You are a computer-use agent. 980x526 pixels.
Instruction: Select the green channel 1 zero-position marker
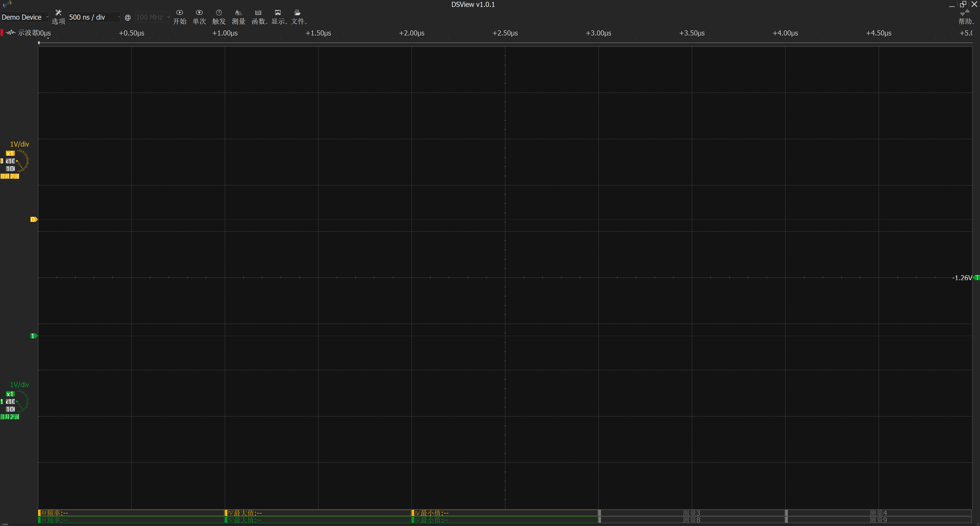pos(34,336)
